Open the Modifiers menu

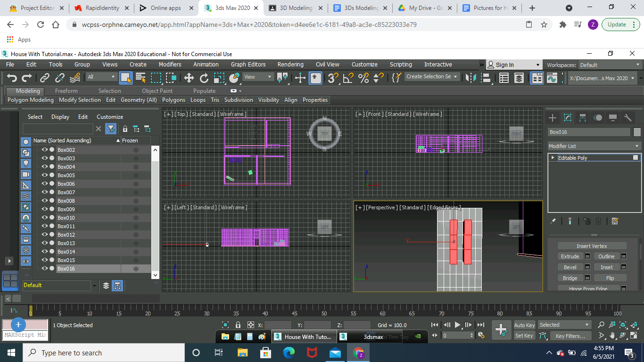click(170, 65)
